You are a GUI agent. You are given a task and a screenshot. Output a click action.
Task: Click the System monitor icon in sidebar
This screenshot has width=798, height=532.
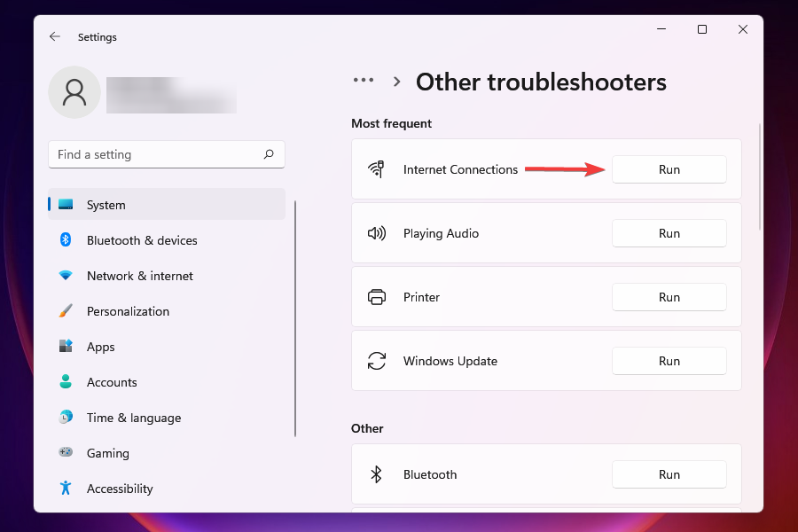tap(66, 205)
